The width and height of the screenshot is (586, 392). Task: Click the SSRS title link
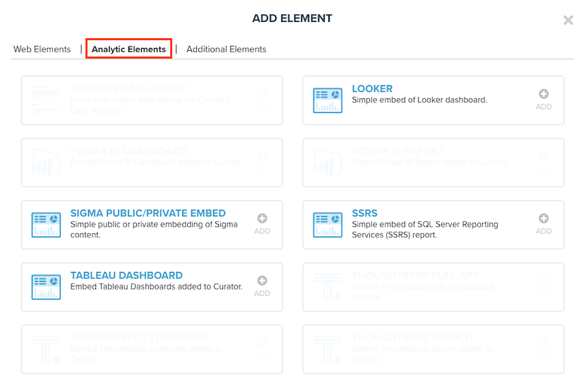365,213
